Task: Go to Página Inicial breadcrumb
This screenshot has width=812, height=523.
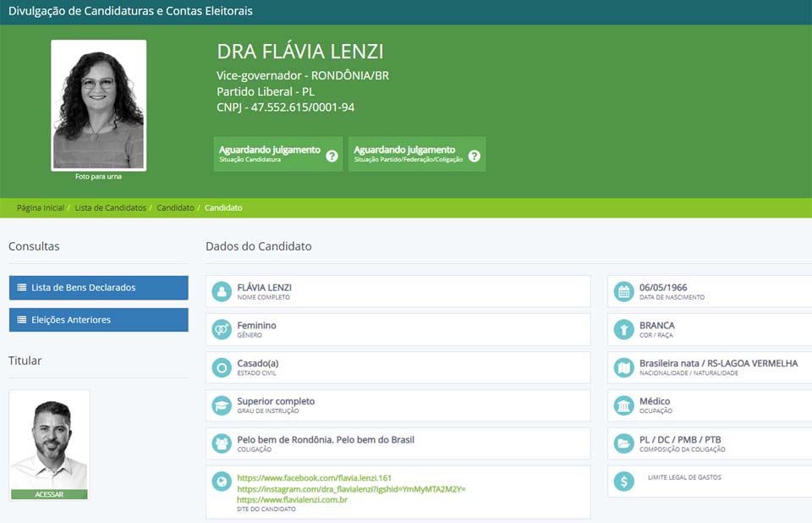Action: click(x=40, y=208)
